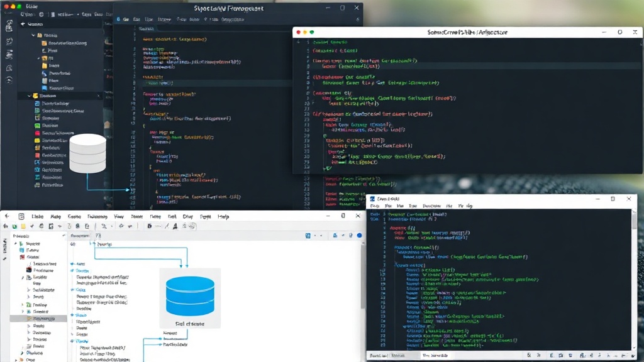This screenshot has height=362, width=644.
Task: Click the back arrow in the diagram window
Action: point(7,216)
